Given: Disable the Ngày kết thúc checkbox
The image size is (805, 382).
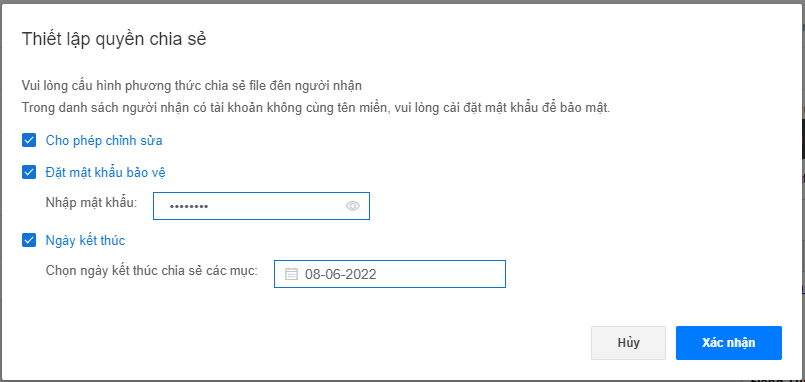Looking at the screenshot, I should coord(29,240).
